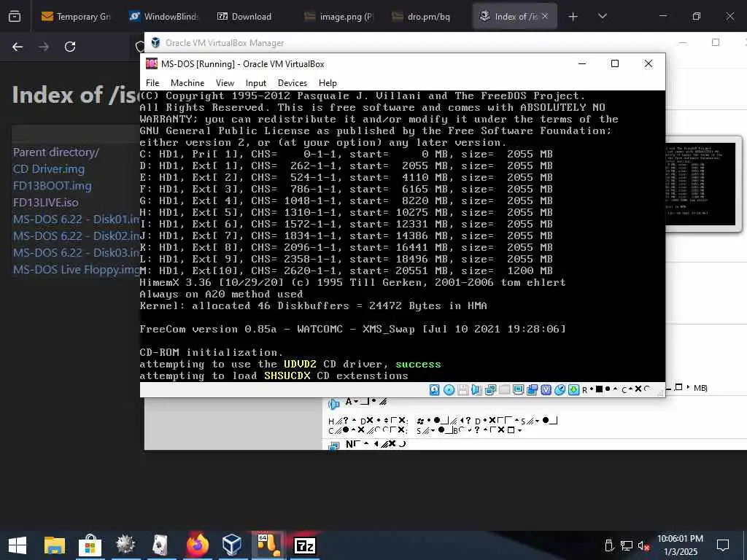The height and width of the screenshot is (560, 747).
Task: Open the Machine menu
Action: 187,83
